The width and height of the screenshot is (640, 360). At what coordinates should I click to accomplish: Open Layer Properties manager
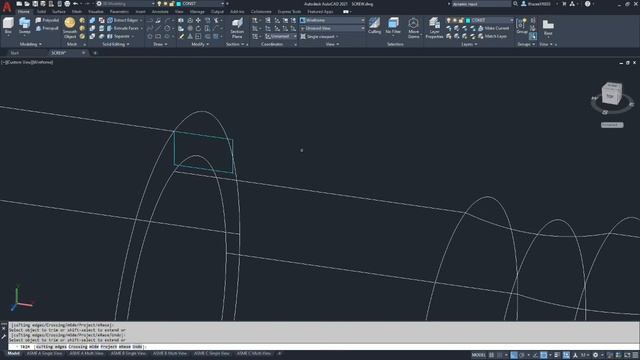434,28
